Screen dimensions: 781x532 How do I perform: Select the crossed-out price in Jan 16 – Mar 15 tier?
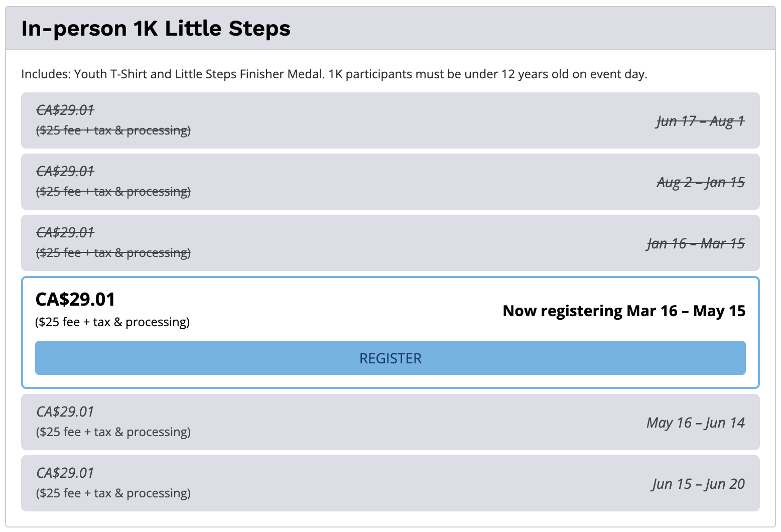(x=65, y=232)
